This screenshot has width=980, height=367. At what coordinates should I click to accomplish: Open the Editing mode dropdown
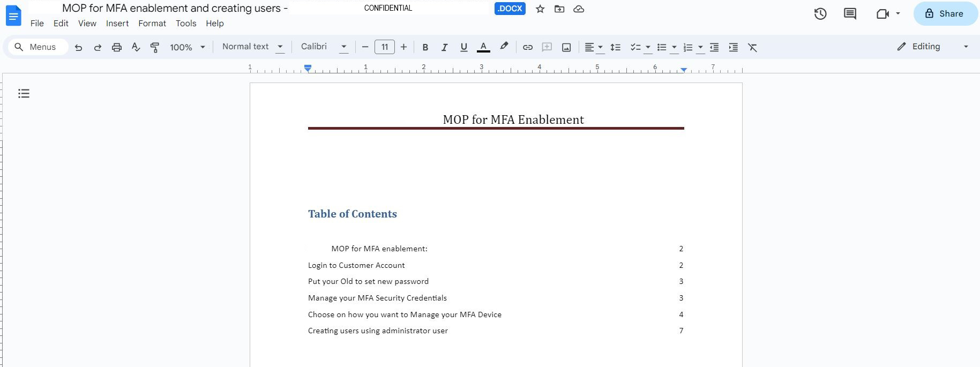pyautogui.click(x=933, y=47)
